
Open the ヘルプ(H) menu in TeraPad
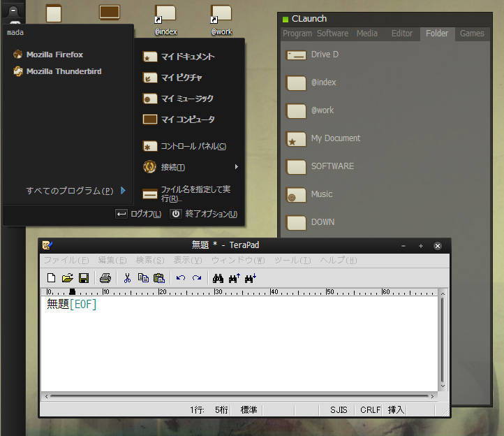coord(339,261)
